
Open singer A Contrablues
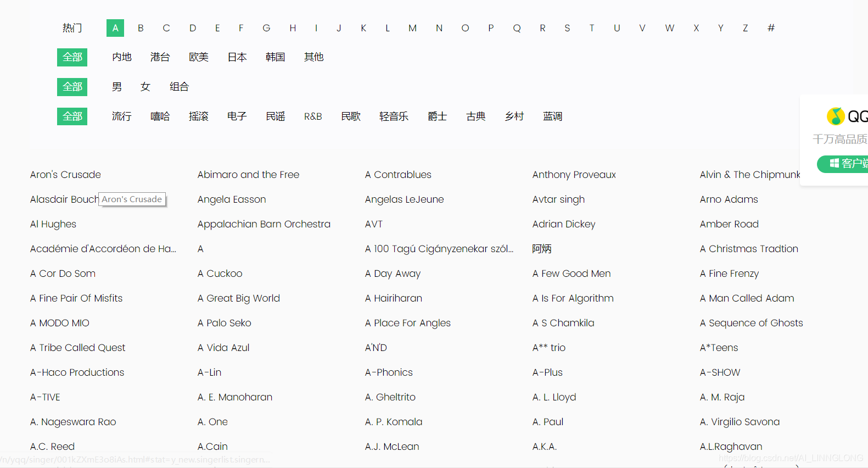(398, 175)
